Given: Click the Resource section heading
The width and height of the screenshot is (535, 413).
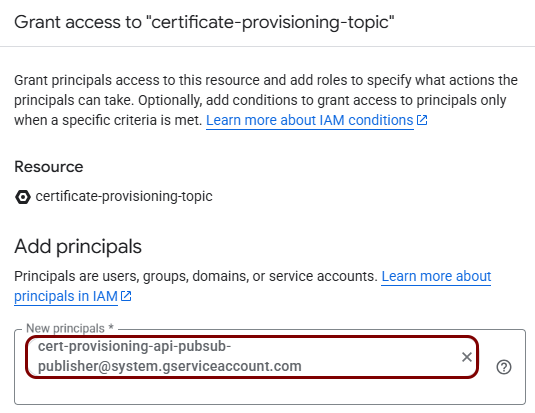Looking at the screenshot, I should (x=49, y=167).
